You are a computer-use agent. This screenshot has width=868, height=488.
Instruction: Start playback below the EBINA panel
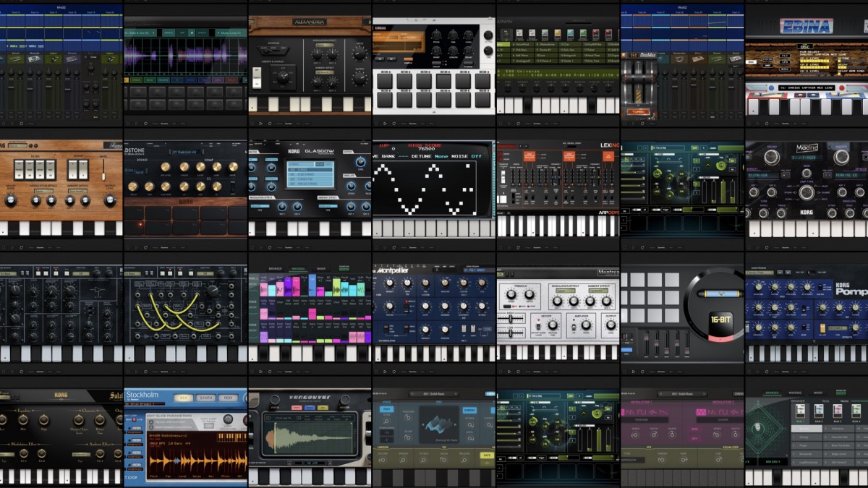pyautogui.click(x=757, y=123)
